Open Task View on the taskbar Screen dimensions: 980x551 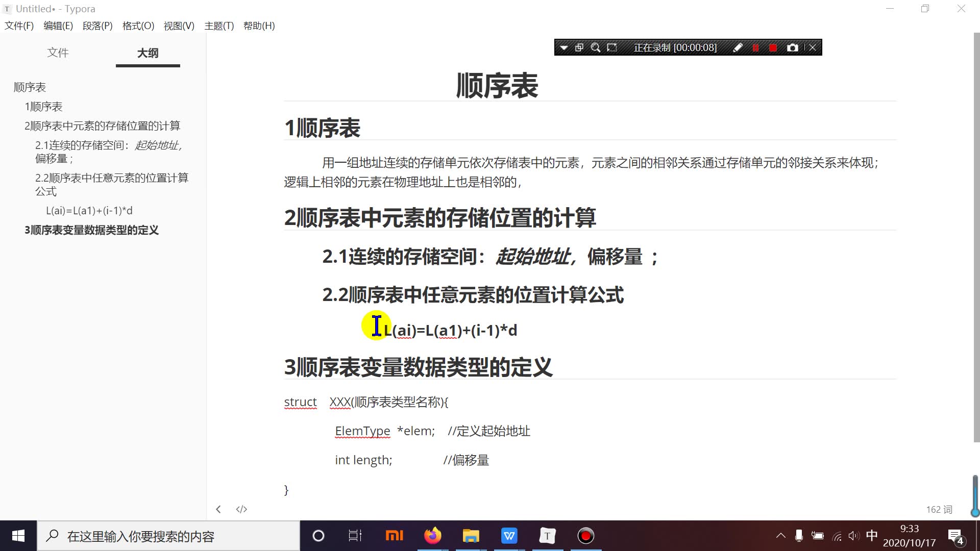point(355,536)
